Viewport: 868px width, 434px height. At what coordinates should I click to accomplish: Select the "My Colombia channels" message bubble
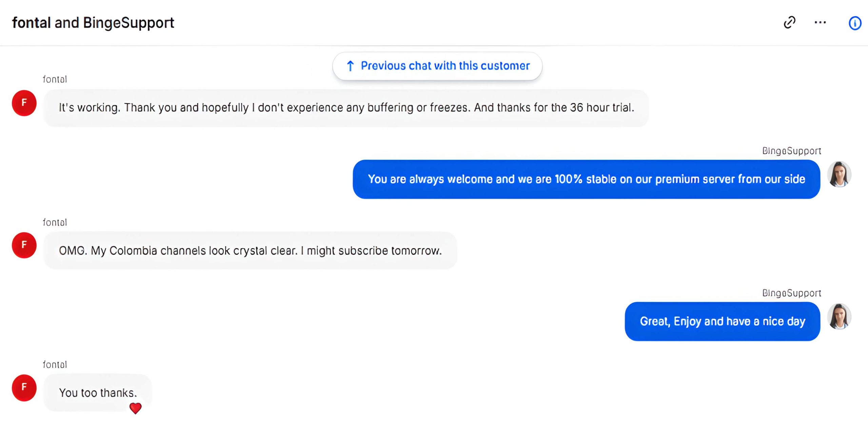(x=250, y=251)
